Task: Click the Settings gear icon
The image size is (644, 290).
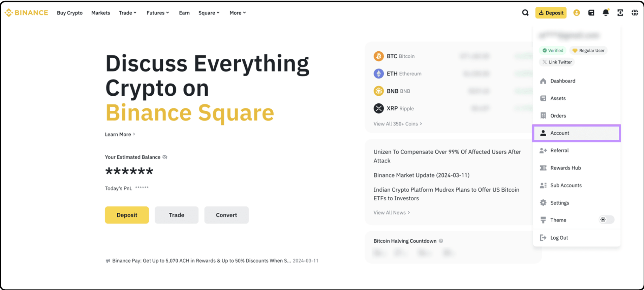Action: pos(543,203)
